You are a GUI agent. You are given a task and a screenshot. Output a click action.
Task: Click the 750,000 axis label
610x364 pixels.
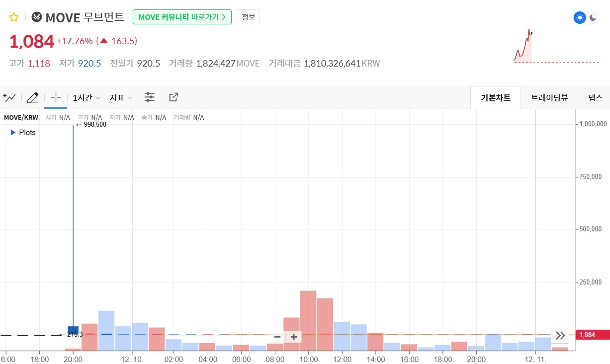pyautogui.click(x=591, y=177)
